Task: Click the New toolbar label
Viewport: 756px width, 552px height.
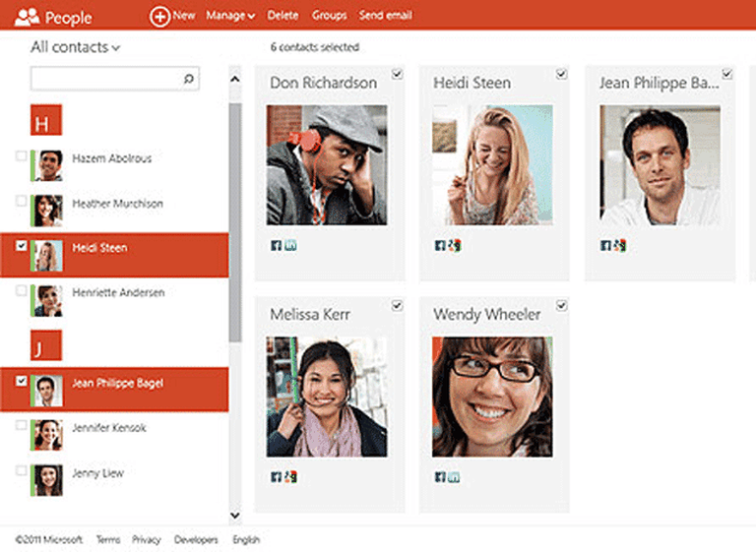Action: tap(184, 16)
